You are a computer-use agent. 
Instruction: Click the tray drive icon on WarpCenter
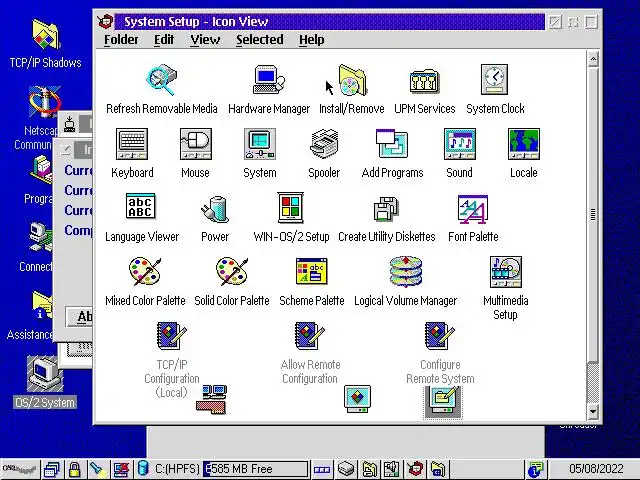click(346, 469)
